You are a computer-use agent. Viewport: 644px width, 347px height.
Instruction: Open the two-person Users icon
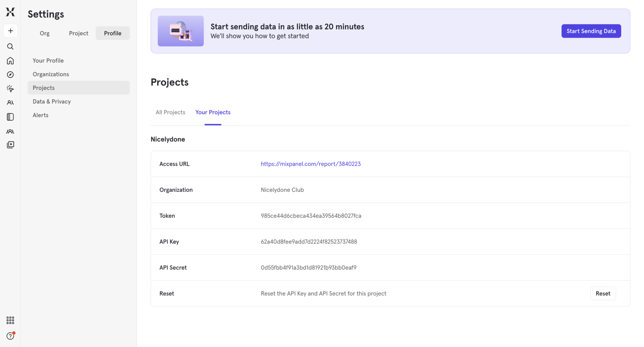pos(10,103)
